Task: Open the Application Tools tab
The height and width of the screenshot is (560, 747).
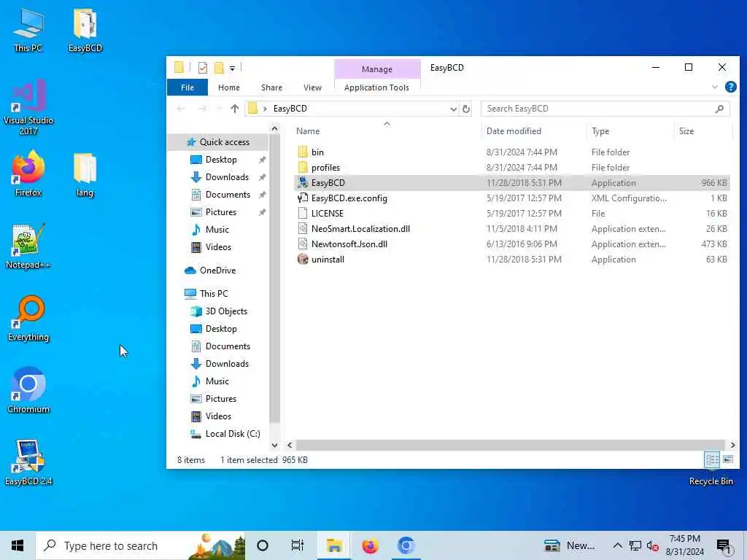Action: tap(376, 87)
